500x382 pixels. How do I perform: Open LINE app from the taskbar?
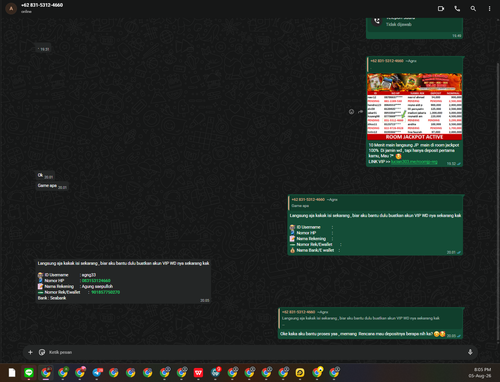click(x=29, y=373)
